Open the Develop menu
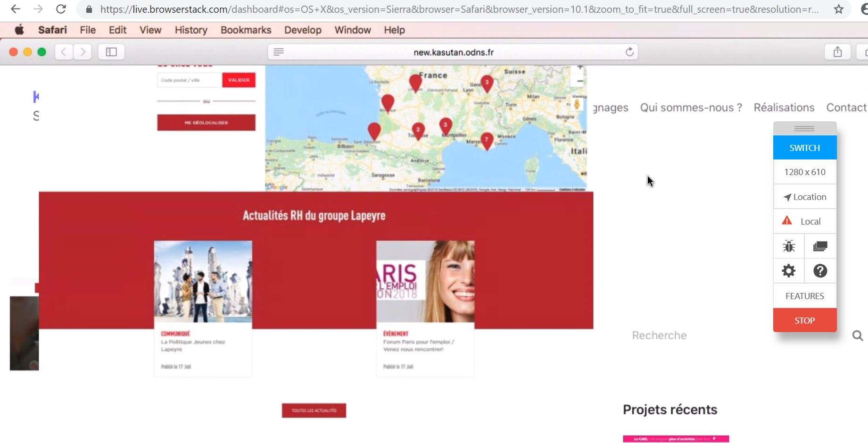This screenshot has width=868, height=443. coord(303,30)
